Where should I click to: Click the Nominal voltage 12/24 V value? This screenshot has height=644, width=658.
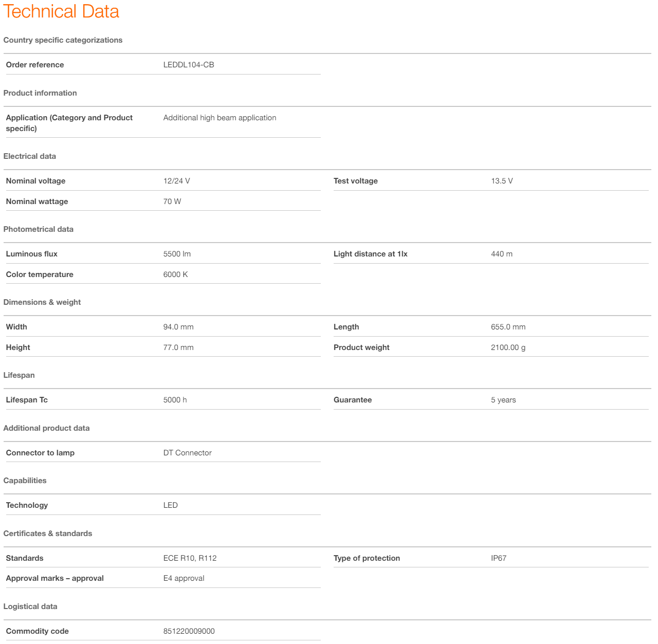click(x=176, y=181)
